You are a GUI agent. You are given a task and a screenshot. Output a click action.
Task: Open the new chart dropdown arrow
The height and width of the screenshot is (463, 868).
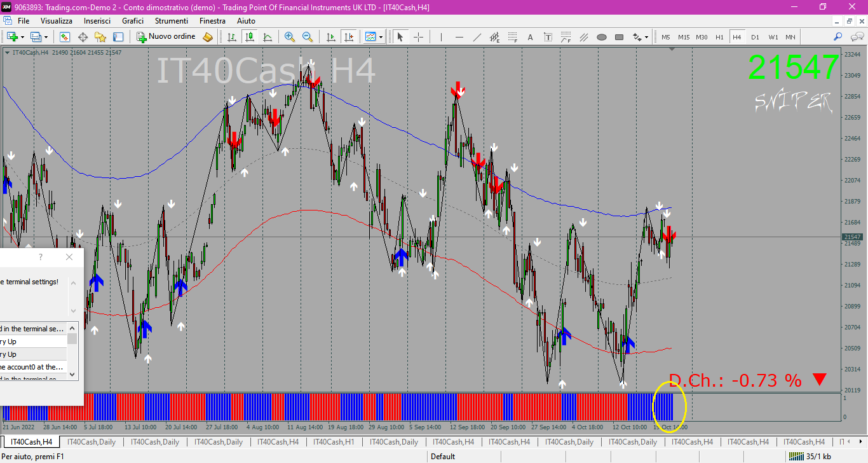tap(22, 37)
